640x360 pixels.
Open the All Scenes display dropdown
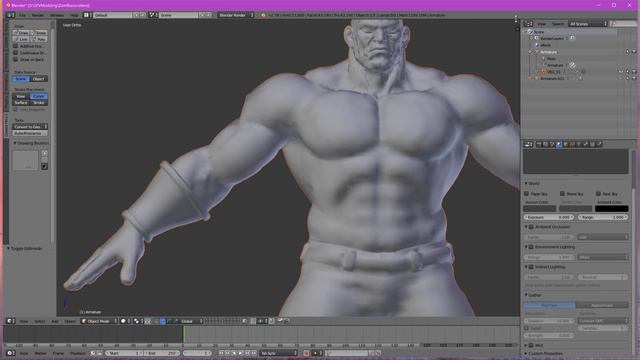click(x=588, y=24)
